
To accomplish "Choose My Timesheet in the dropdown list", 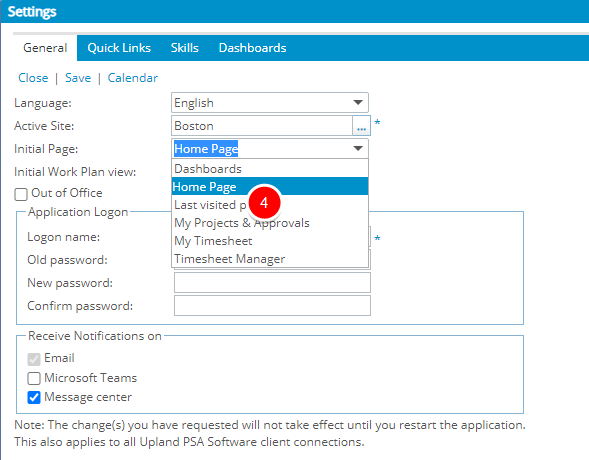I will (270, 241).
